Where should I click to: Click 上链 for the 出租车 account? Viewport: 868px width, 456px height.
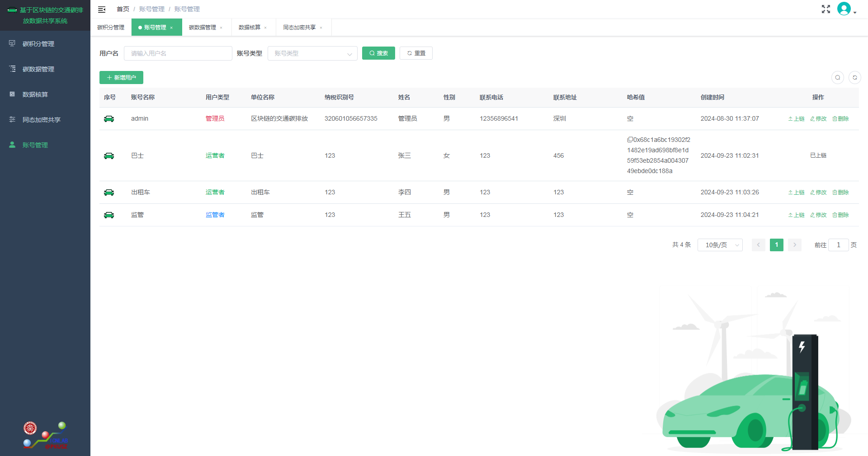pyautogui.click(x=796, y=193)
